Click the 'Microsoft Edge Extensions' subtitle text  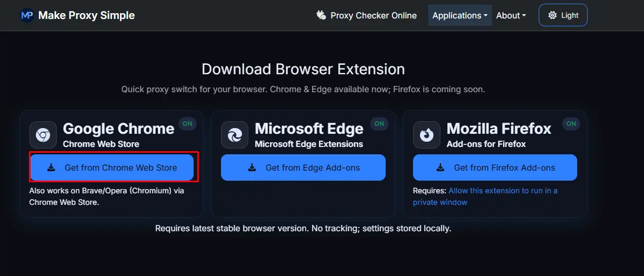pyautogui.click(x=309, y=144)
